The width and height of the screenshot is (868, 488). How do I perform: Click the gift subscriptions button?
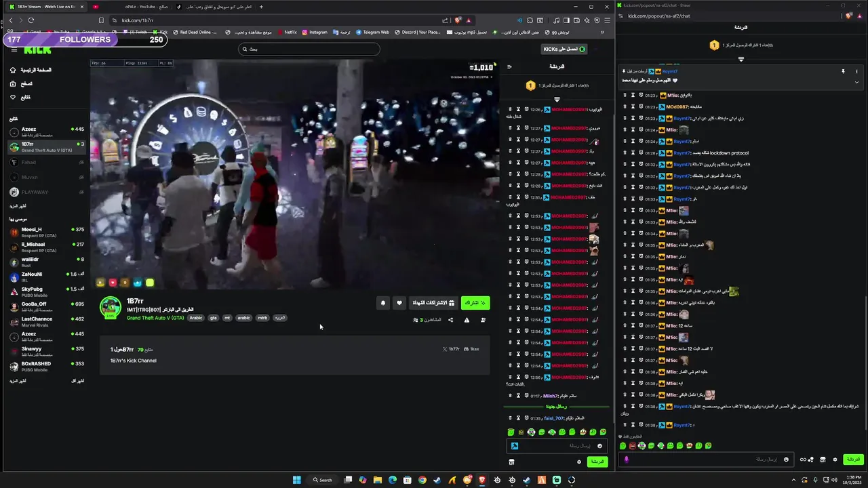[434, 303]
